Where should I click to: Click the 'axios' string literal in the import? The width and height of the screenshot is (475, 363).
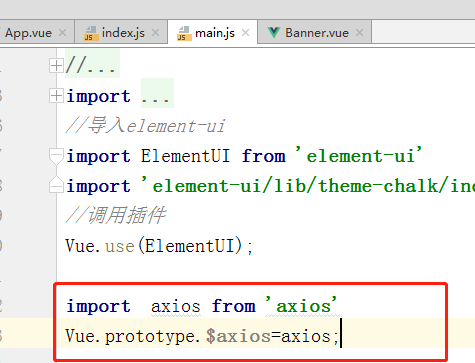[301, 305]
